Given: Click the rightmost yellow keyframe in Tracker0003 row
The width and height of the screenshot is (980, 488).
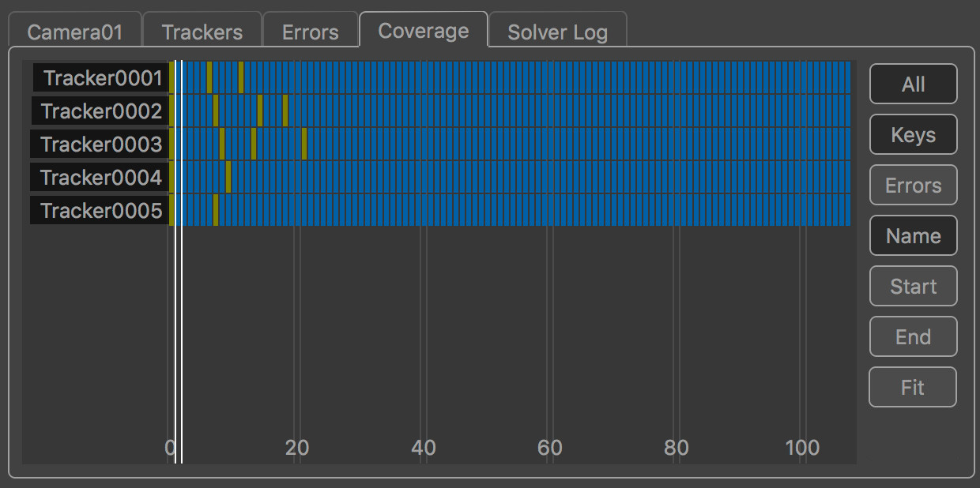Looking at the screenshot, I should (x=304, y=144).
